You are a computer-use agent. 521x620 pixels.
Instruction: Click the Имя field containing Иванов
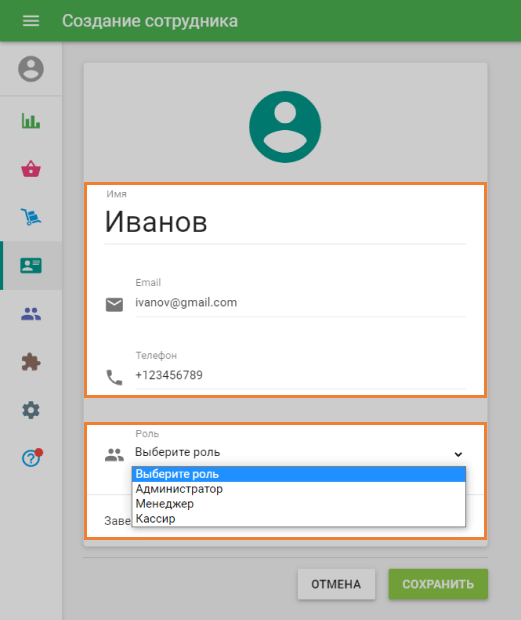(285, 222)
